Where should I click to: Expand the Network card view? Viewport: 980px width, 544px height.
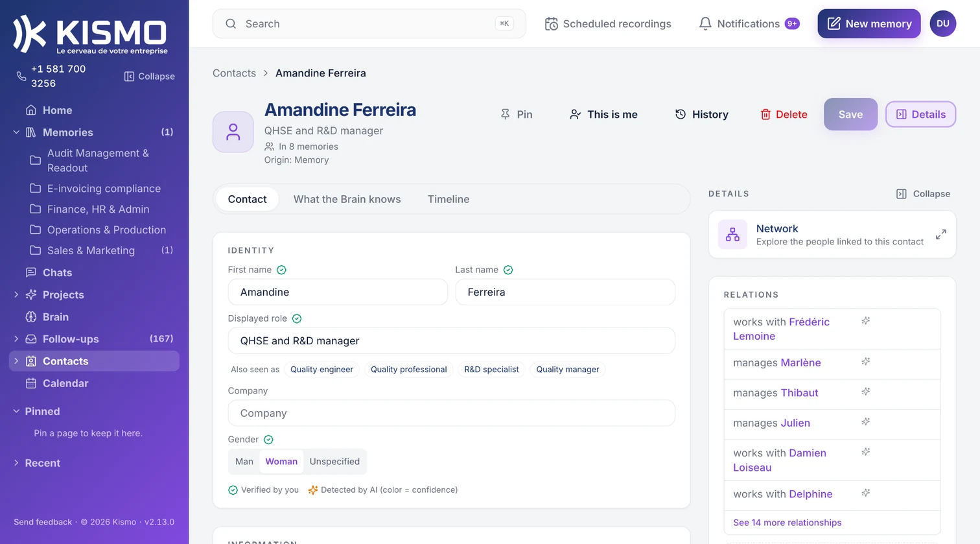pos(941,235)
